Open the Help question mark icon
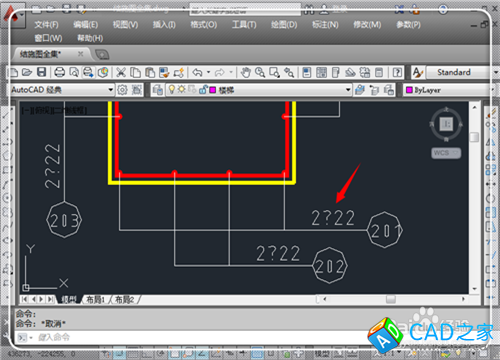The width and height of the screenshot is (500, 360). click(x=397, y=72)
